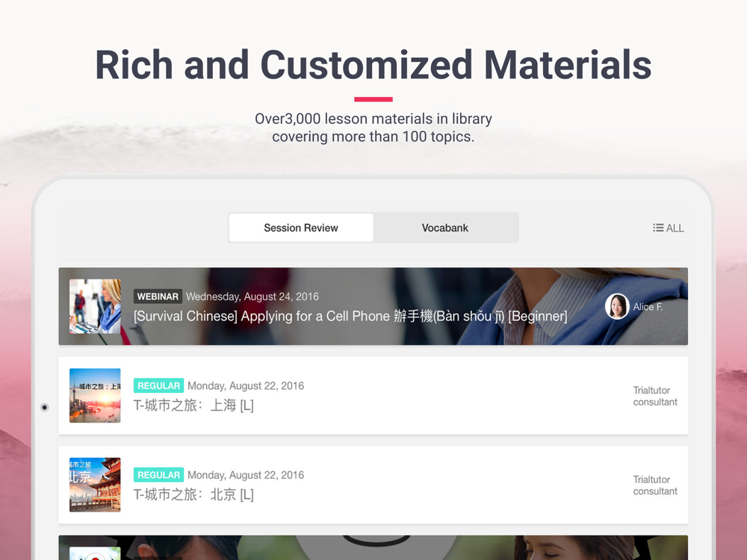The height and width of the screenshot is (560, 747).
Task: Open the ALL list filter
Action: 669,228
